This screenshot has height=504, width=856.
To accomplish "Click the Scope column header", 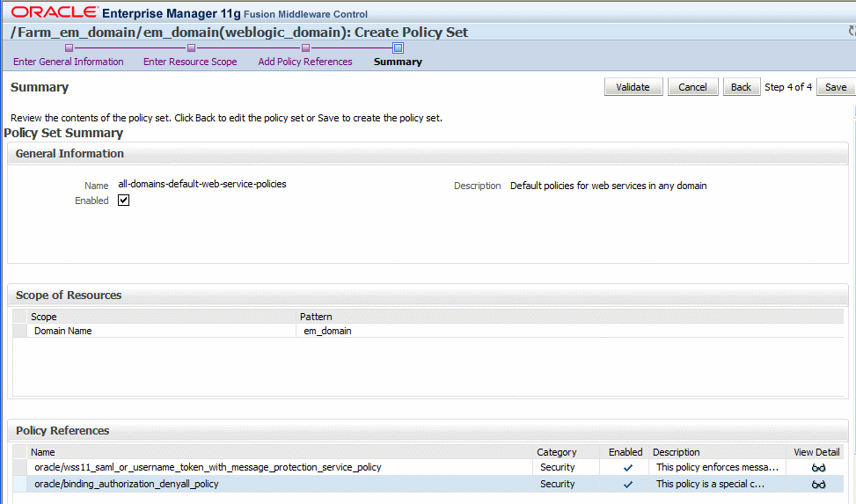I will click(x=44, y=317).
